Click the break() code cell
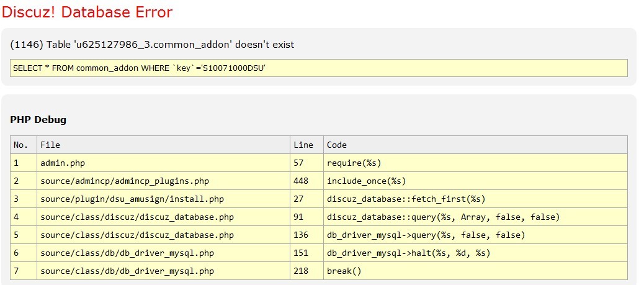Viewport: 644px width, 285px height. pyautogui.click(x=344, y=271)
